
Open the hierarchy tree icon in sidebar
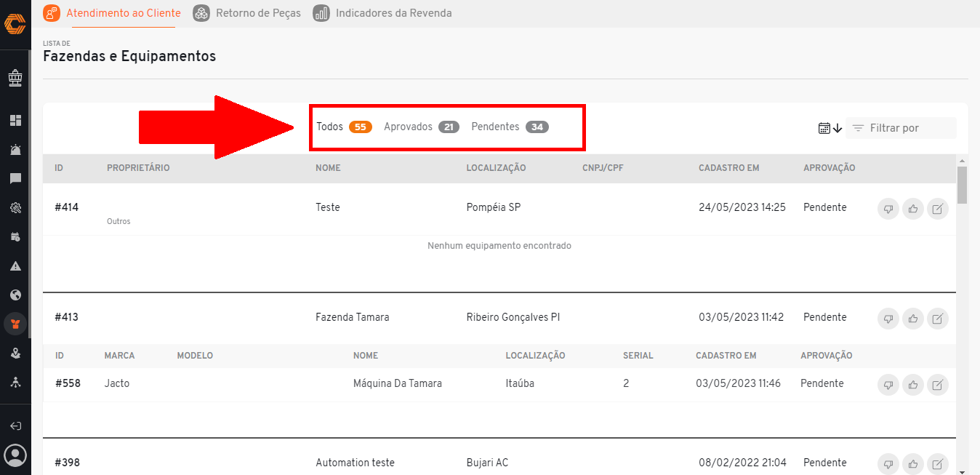click(x=15, y=382)
